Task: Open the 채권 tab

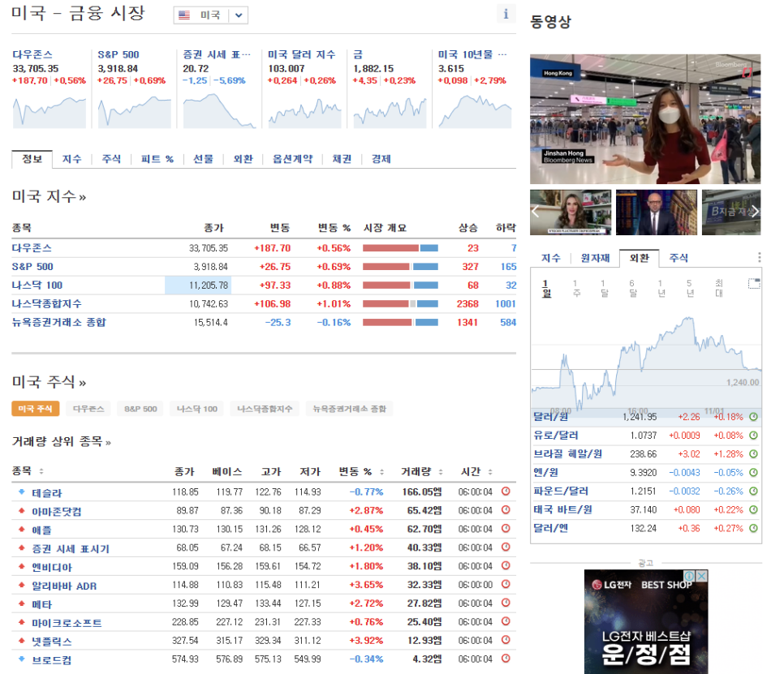Action: tap(342, 159)
